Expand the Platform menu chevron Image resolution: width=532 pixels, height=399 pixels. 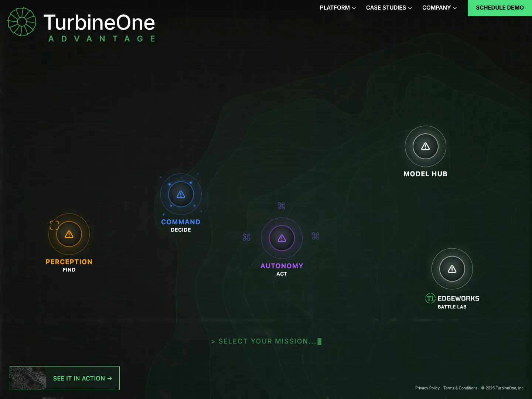click(x=354, y=8)
